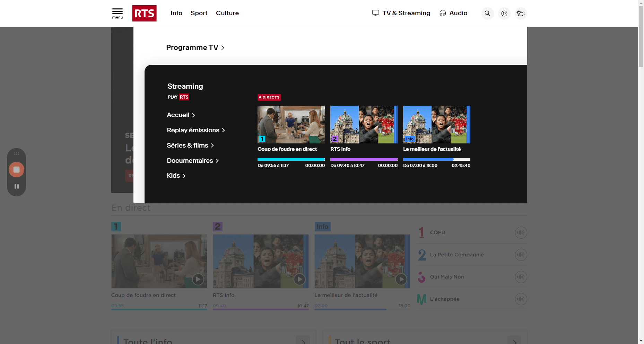Click RTS 2 channel badge under En direct
The width and height of the screenshot is (644, 344).
click(217, 227)
